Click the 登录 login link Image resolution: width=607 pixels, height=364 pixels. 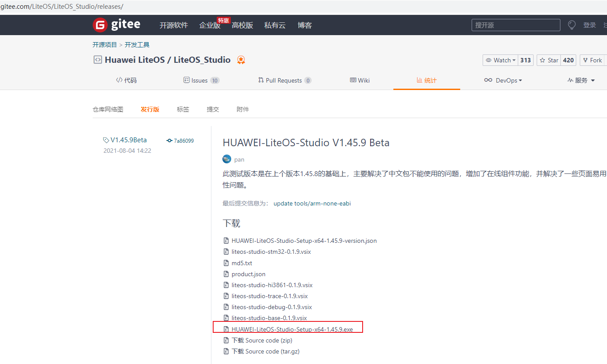(x=589, y=25)
